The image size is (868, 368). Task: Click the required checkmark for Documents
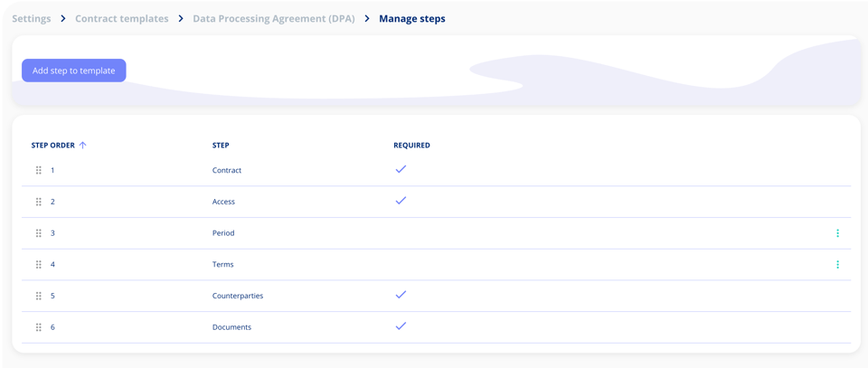401,326
